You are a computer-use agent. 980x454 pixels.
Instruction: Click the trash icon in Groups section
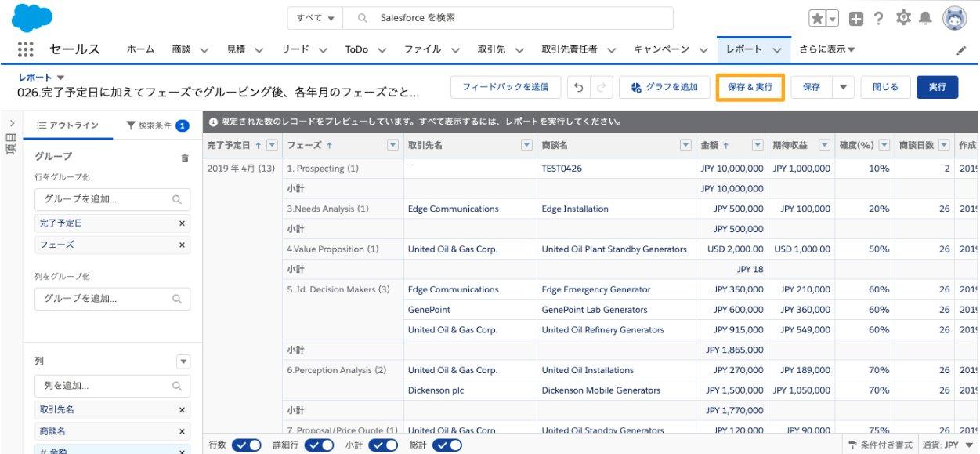[185, 158]
